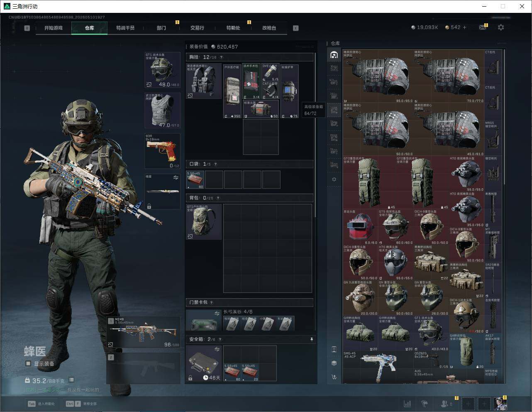Open the mail inbox icon

(483, 27)
